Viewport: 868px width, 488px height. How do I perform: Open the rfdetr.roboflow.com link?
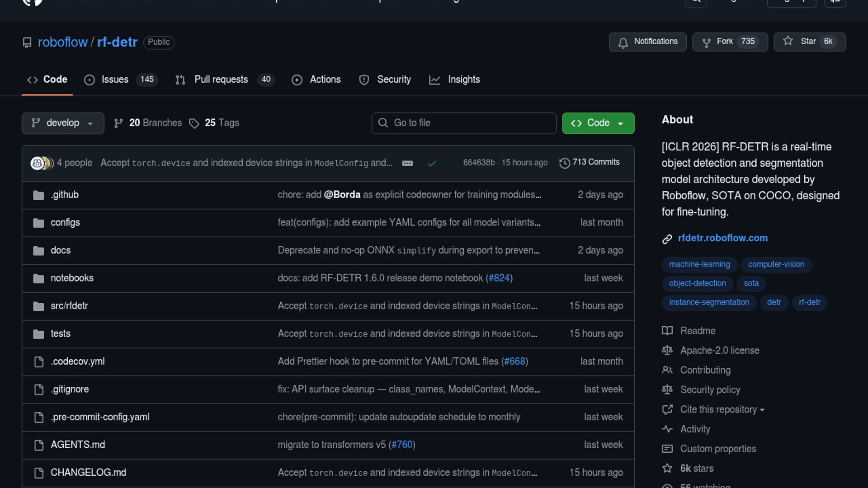722,238
